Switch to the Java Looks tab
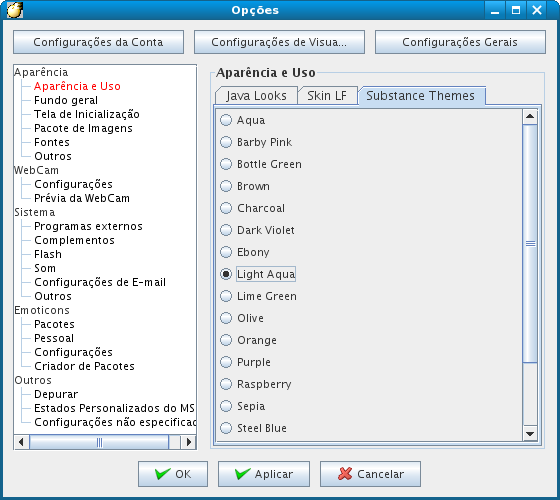Screen dimensions: 560x500 coord(256,96)
